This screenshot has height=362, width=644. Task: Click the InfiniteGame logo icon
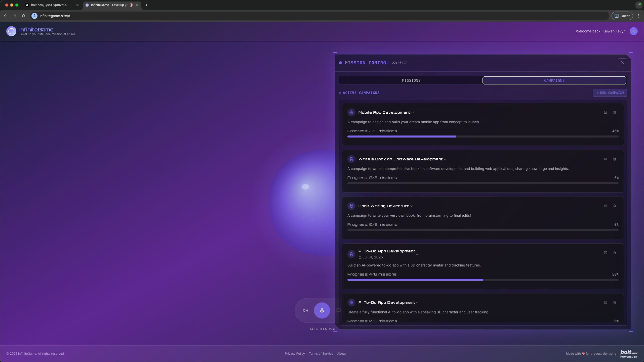tap(11, 31)
